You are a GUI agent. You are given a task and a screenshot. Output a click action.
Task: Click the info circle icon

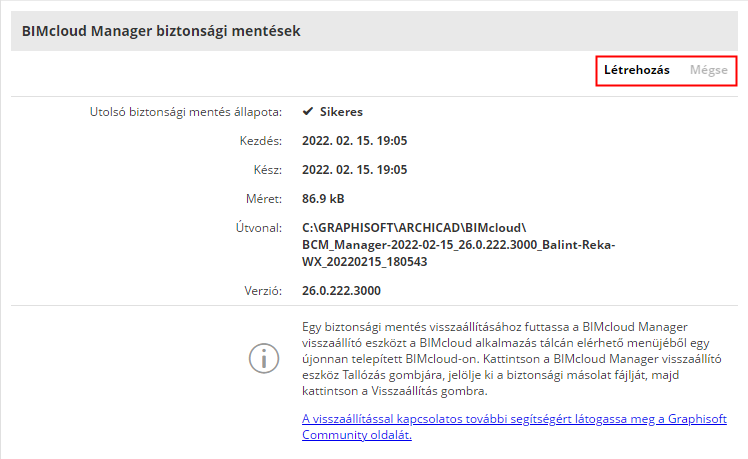pyautogui.click(x=264, y=358)
